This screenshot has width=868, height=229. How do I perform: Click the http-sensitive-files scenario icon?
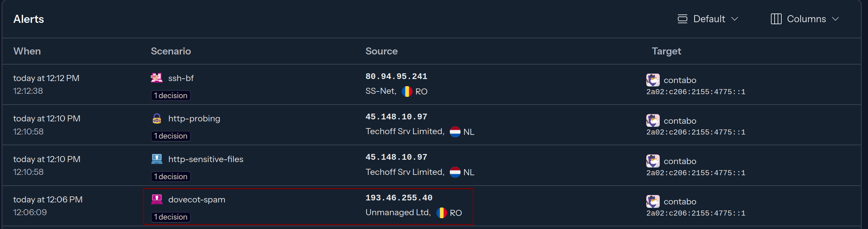(157, 159)
